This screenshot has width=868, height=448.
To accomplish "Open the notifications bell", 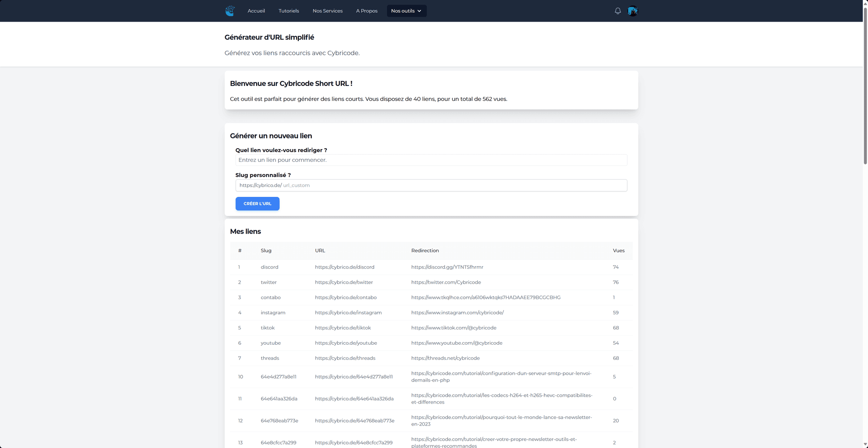I will pos(618,11).
